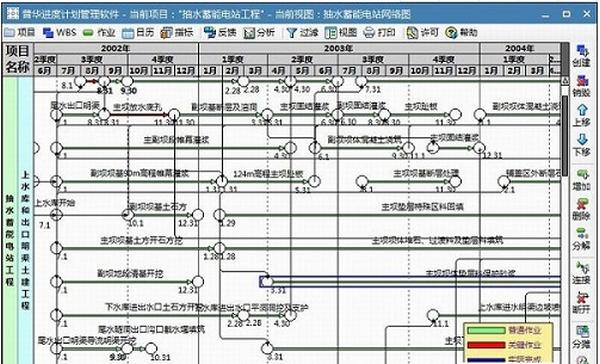Viewport: 600px width, 364px height.
Task: Click the 销毁 (Destroy) sidebar icon
Action: coord(582,86)
